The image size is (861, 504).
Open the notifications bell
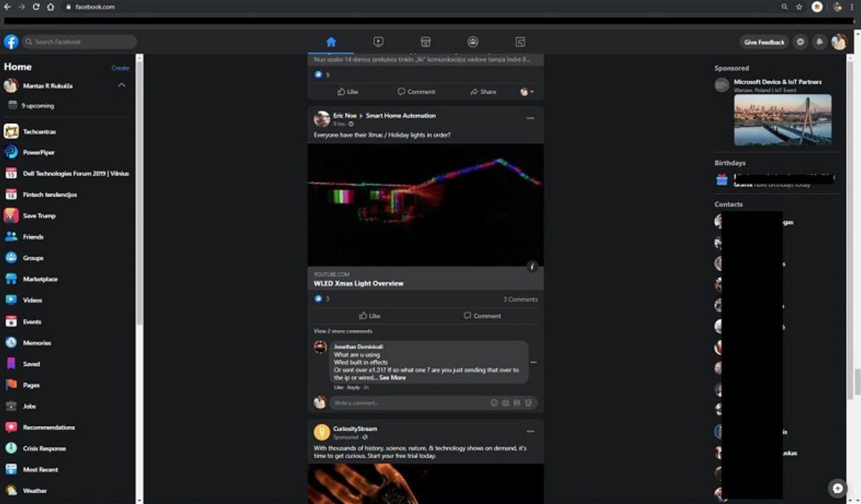point(819,42)
